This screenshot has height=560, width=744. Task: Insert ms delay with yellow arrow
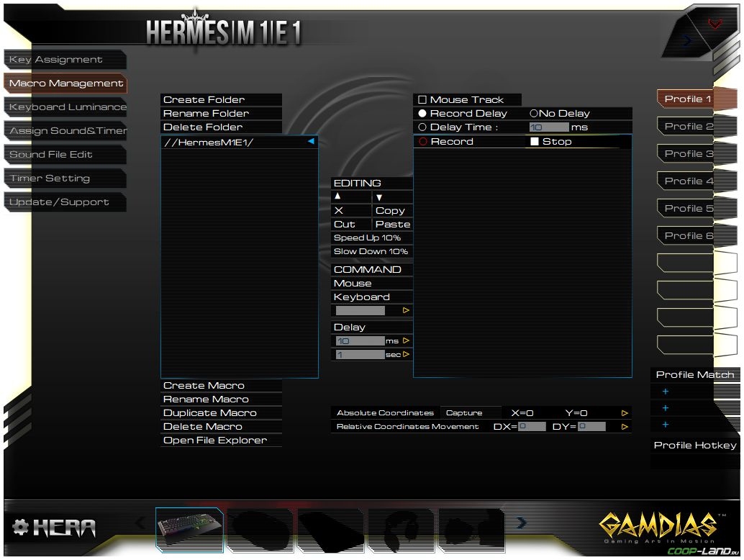(406, 340)
